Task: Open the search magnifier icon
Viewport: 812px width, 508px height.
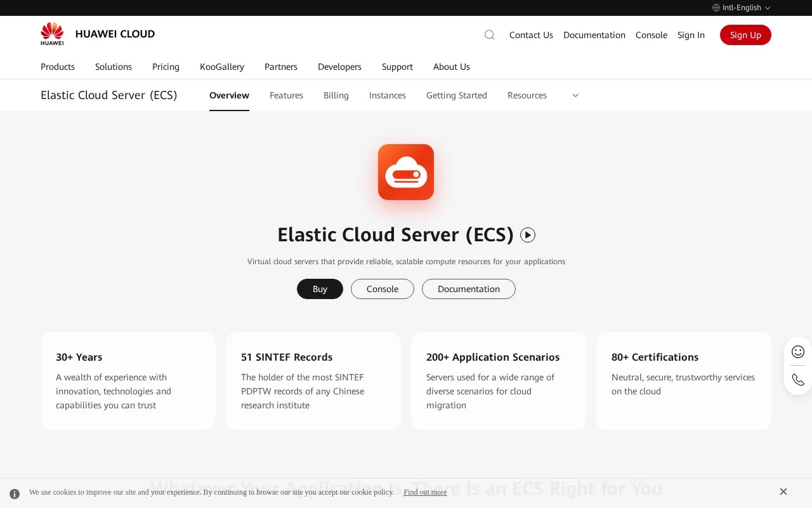Action: [x=489, y=35]
